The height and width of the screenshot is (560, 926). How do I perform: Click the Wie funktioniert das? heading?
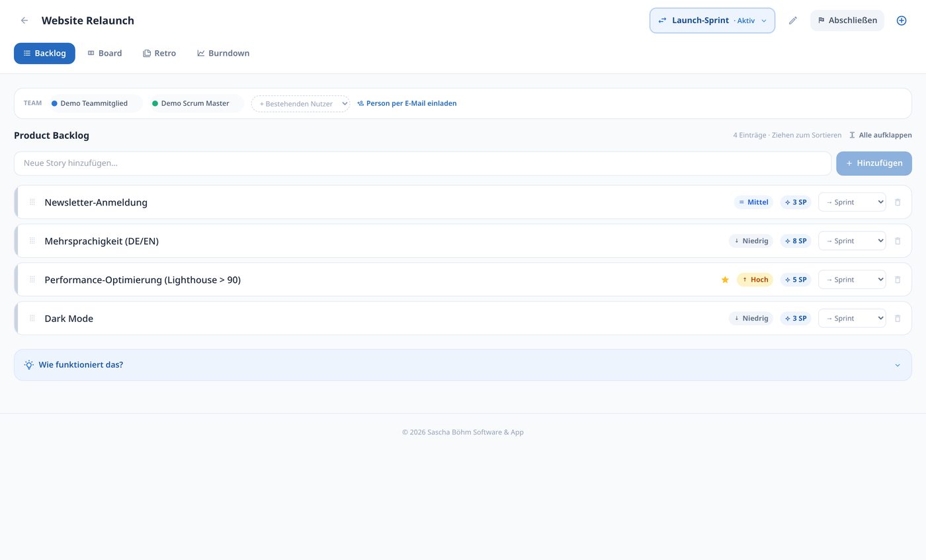click(x=81, y=365)
